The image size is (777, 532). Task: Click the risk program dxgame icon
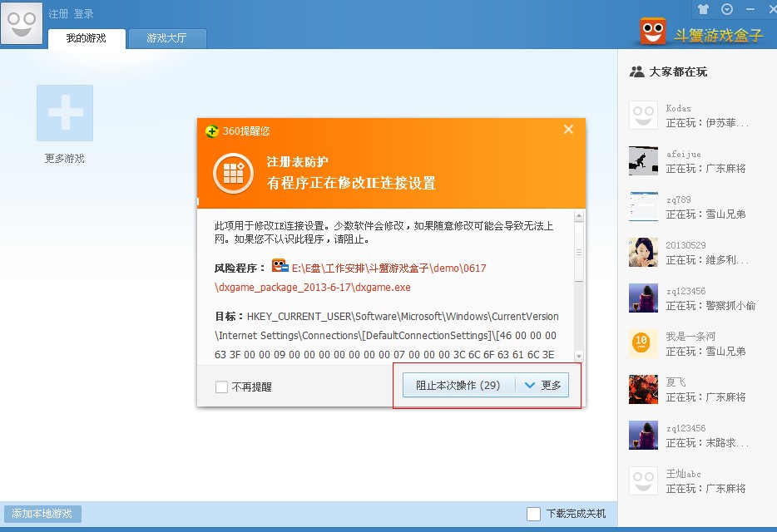(280, 266)
